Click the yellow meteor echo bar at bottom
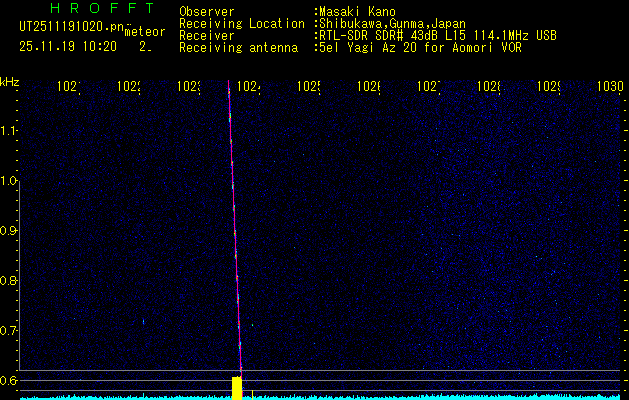The height and width of the screenshot is (400, 629). point(237,388)
